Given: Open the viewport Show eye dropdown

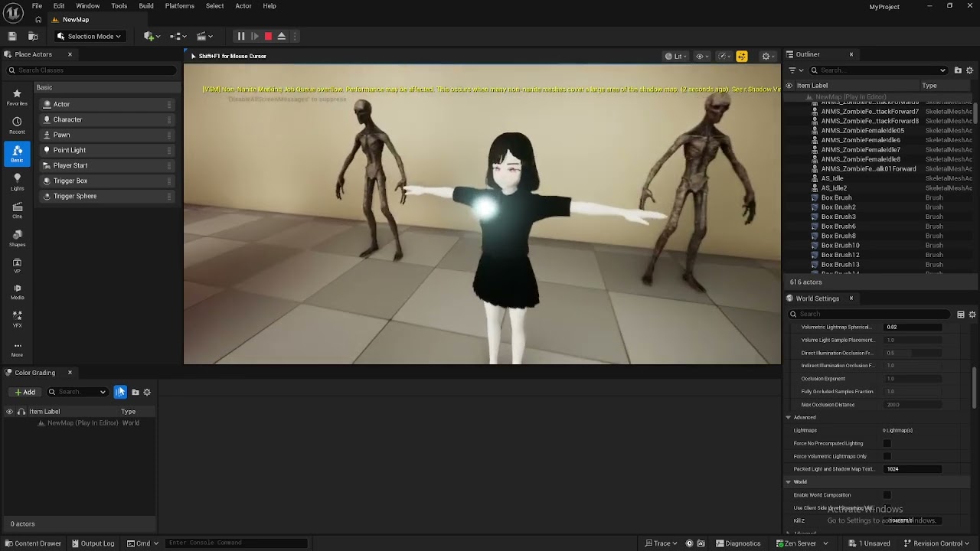Looking at the screenshot, I should (x=701, y=56).
